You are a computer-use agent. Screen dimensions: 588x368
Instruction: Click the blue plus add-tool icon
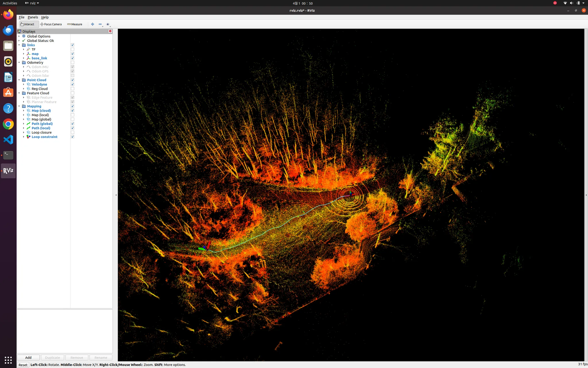click(92, 24)
